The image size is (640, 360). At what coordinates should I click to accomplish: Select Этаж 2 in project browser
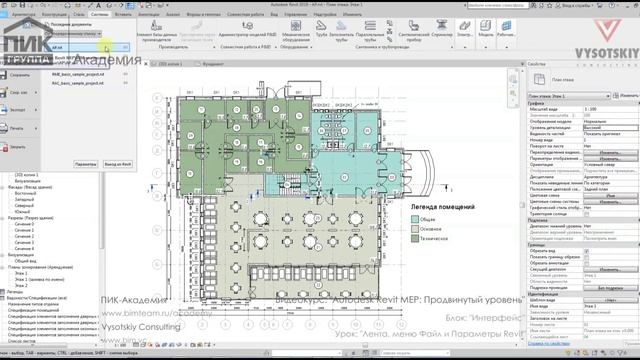(21, 286)
